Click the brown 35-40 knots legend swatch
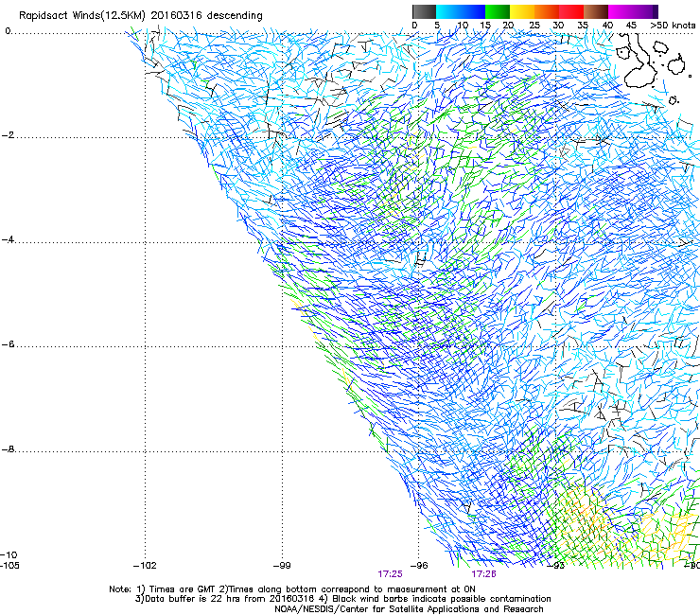700x615 pixels. coord(596,11)
